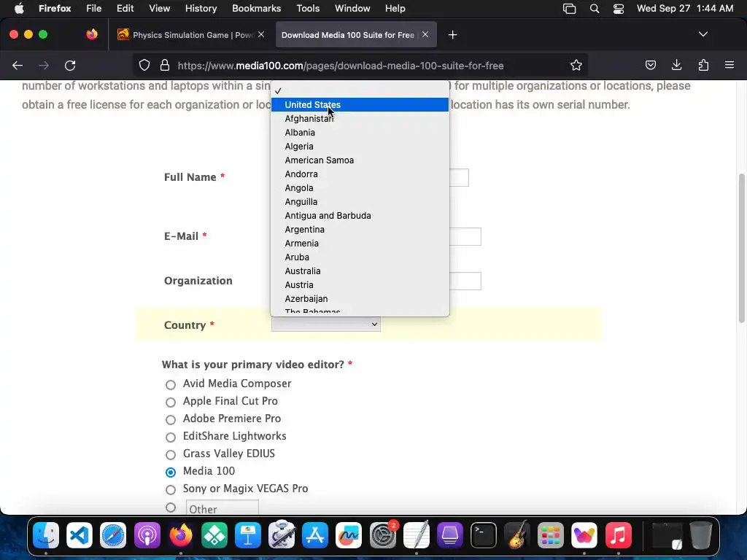Select the Other editor radio button

point(171,507)
